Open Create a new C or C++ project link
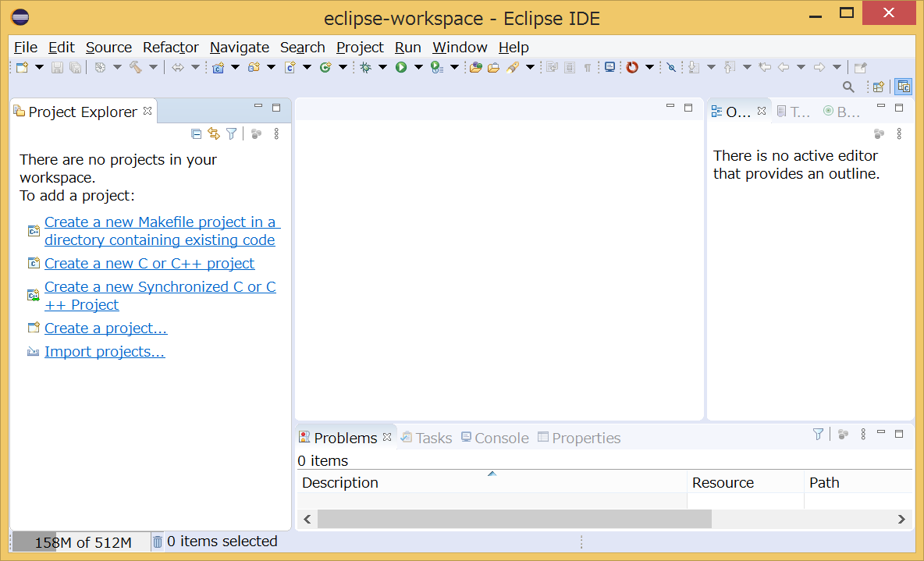924x561 pixels. point(149,263)
